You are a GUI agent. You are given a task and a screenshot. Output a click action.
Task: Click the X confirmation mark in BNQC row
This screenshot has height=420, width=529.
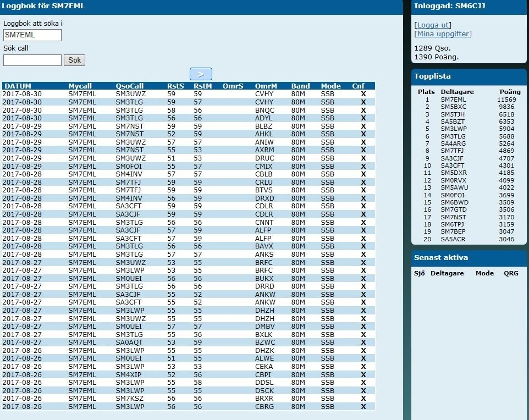click(x=363, y=110)
